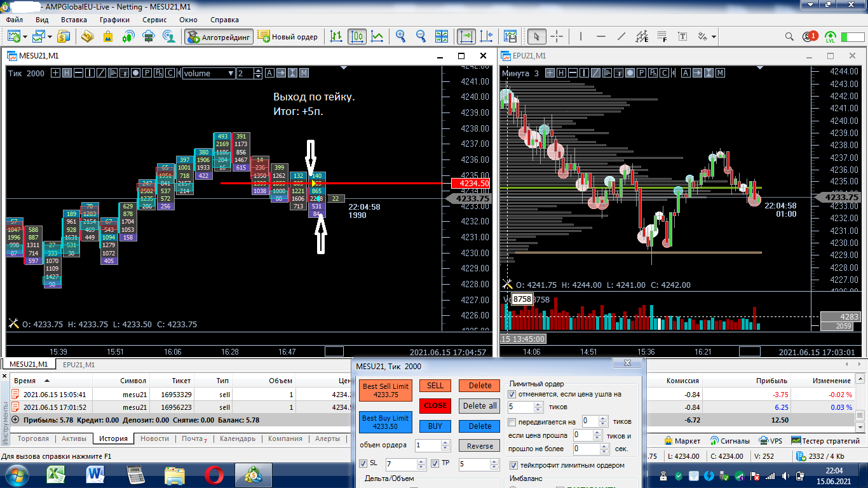Select the equidistant channel tool
868x488 pixels.
coord(642,36)
